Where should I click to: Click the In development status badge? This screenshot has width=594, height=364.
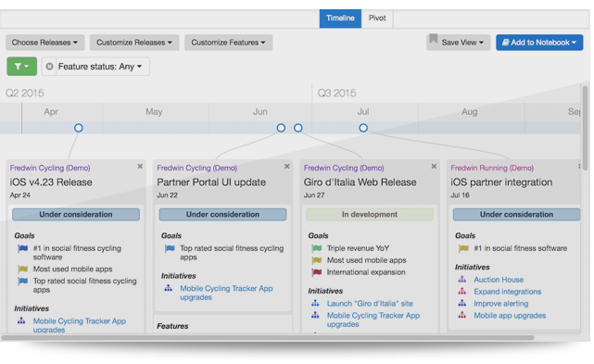pos(370,214)
